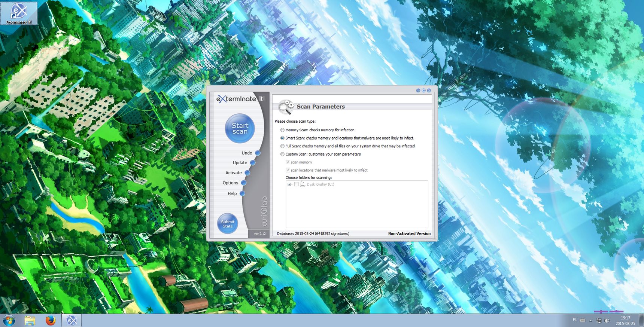The height and width of the screenshot is (327, 644).
Task: Choose the Custom Scan radio option
Action: [x=282, y=154]
